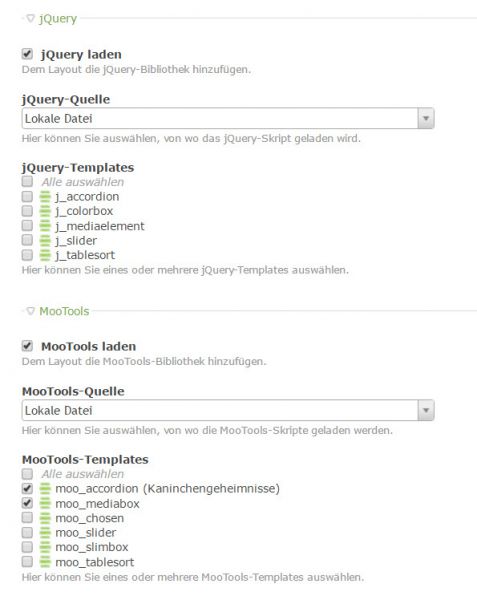Click drag-handle icon beside moo_chosen
Viewport: 477px width, 600px height.
[45, 518]
